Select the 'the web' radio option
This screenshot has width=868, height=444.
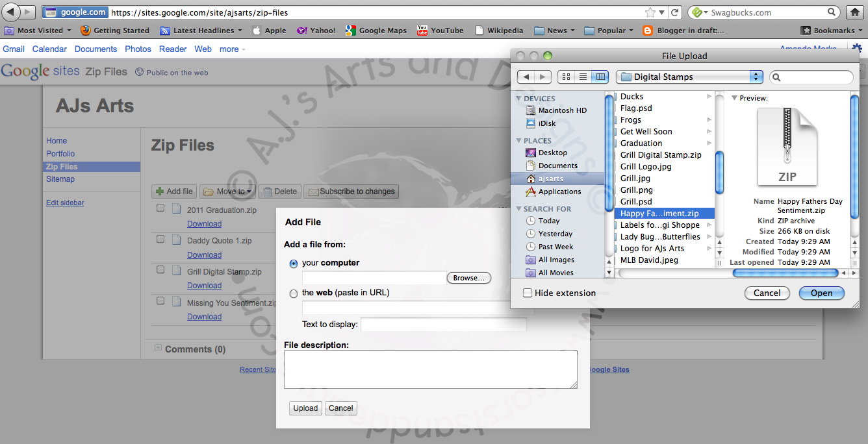pos(294,293)
